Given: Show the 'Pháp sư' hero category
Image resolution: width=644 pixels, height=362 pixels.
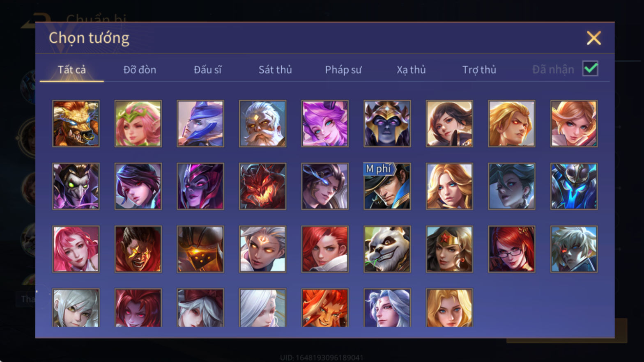Looking at the screenshot, I should point(343,70).
